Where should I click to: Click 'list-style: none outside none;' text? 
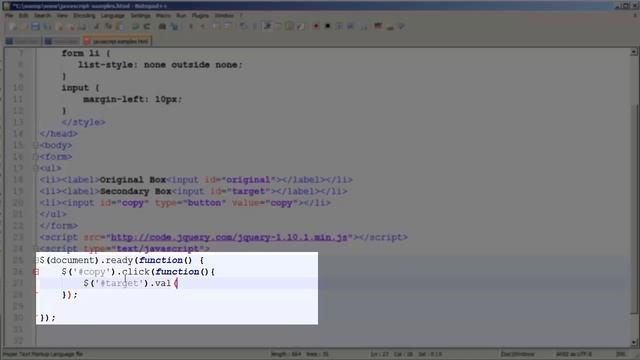click(160, 65)
